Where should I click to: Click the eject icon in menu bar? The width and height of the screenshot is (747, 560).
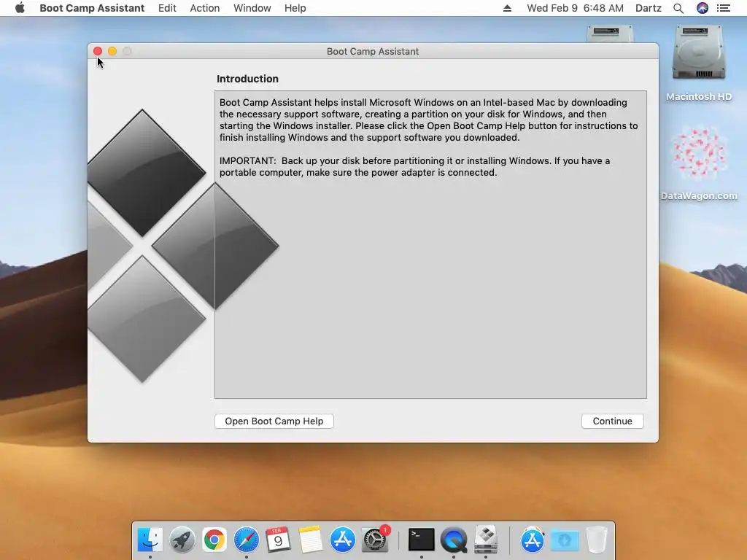[x=508, y=8]
